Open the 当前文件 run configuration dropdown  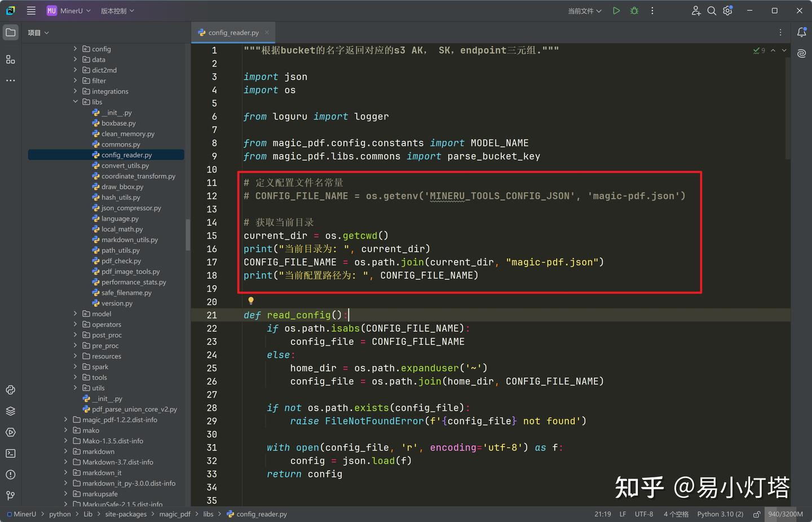click(x=585, y=11)
